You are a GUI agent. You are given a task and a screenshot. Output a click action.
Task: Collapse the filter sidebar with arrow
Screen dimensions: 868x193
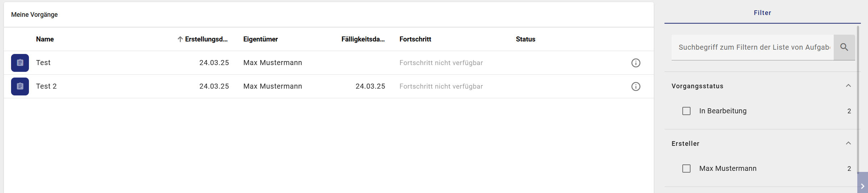[x=862, y=186]
